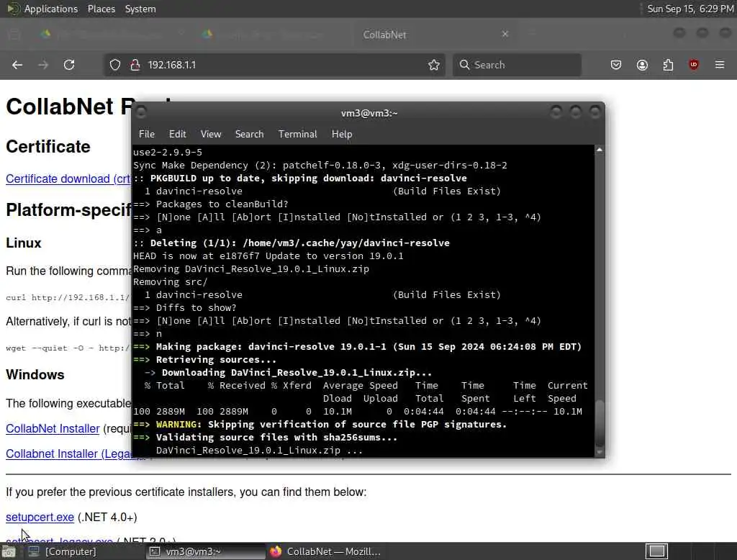Switch to CollabNet — Mozilla taskbar window
This screenshot has height=560, width=737.
tap(325, 551)
